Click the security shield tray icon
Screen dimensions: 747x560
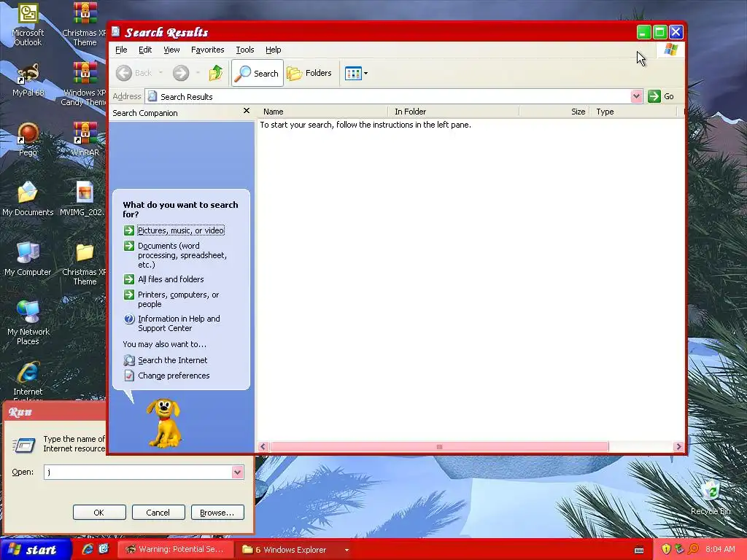666,549
